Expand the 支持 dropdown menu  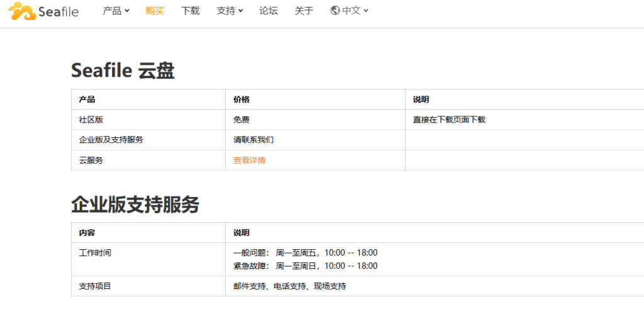(x=230, y=11)
